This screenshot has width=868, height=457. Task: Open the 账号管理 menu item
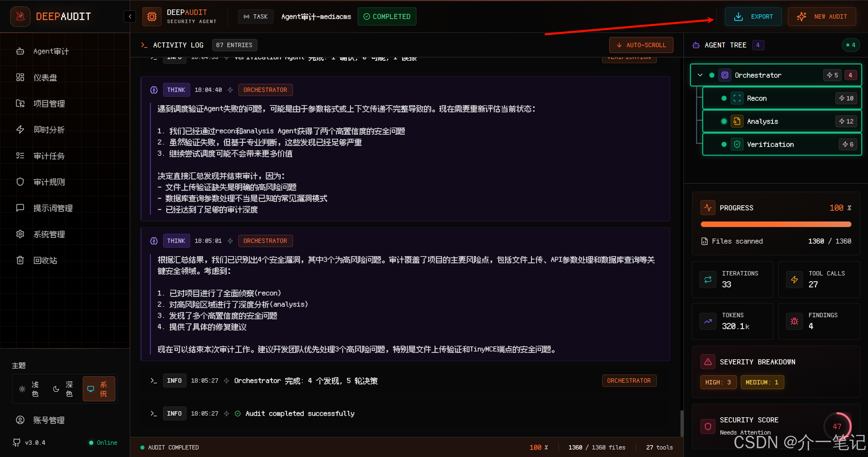(20, 420)
